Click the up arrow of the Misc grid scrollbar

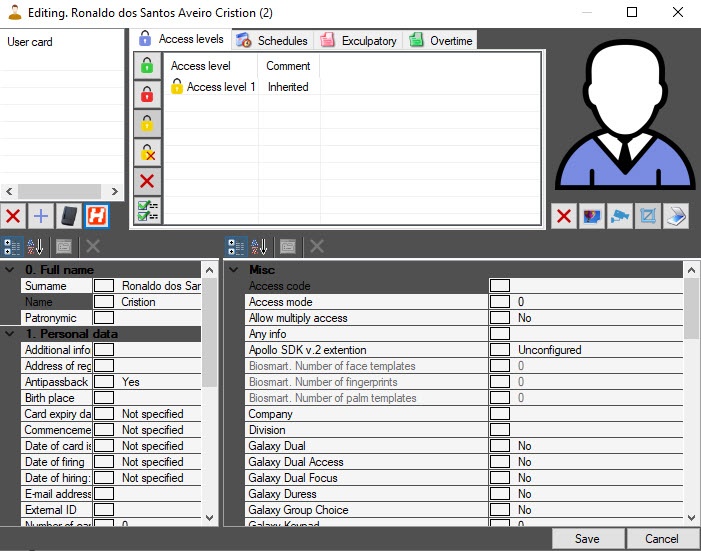coord(691,270)
